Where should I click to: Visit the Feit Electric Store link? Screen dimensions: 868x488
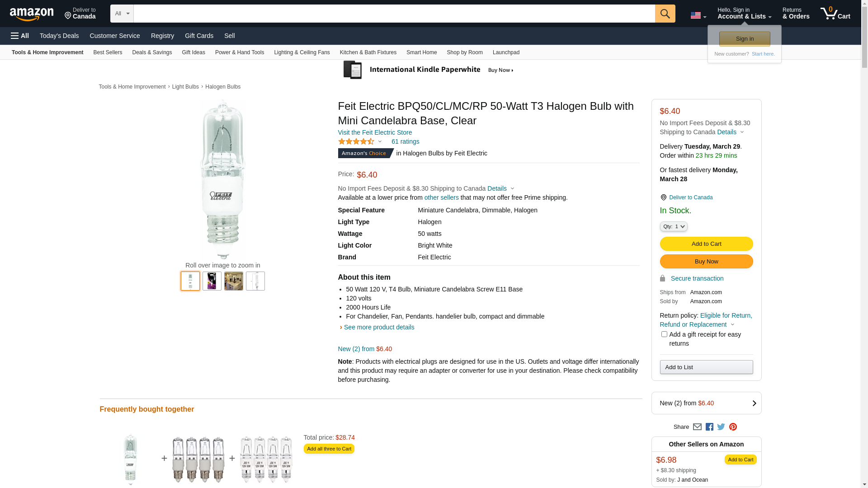(375, 132)
